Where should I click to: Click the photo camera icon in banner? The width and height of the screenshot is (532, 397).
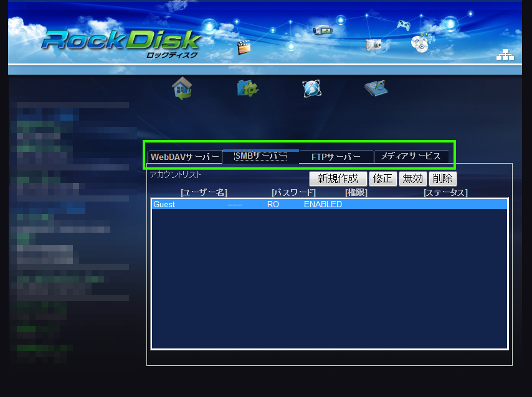coord(374,44)
